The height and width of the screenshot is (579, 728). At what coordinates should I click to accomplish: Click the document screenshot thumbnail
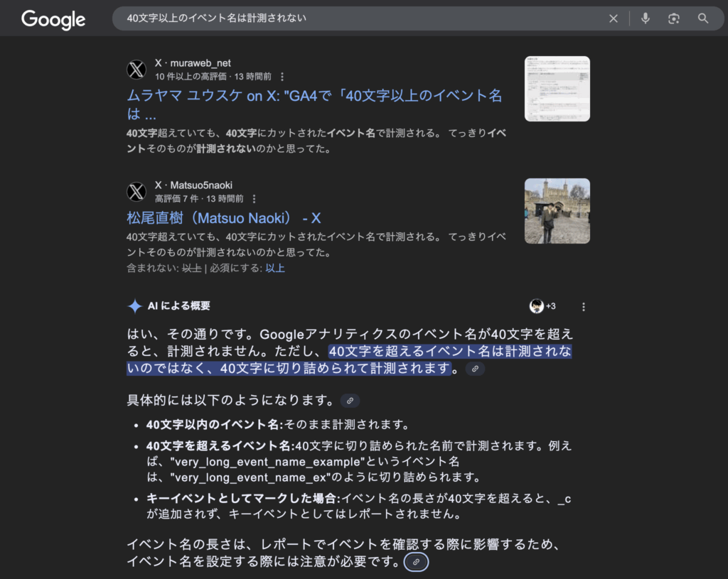tap(557, 89)
